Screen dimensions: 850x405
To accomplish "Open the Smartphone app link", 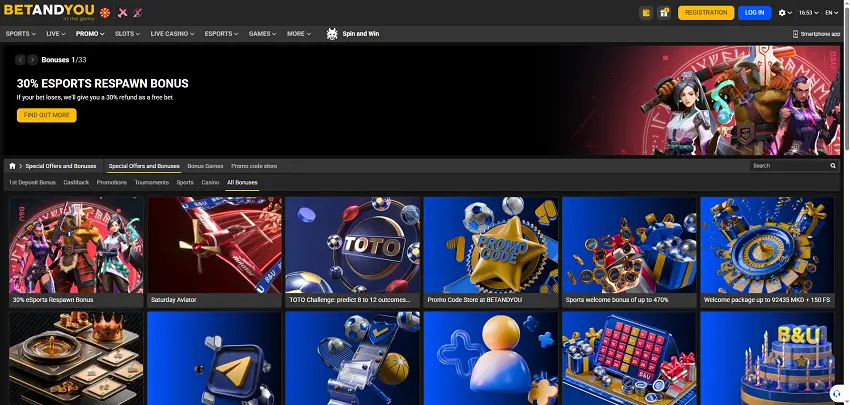I will tap(816, 34).
